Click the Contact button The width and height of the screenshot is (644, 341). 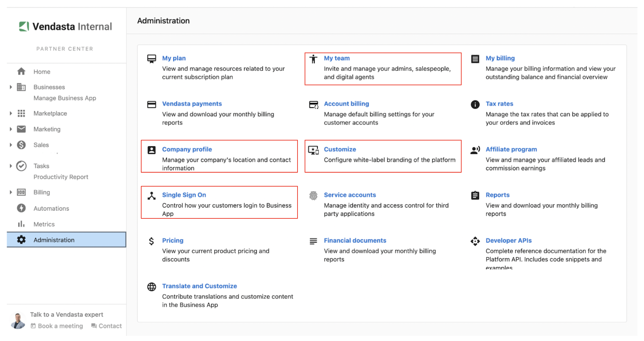click(x=106, y=326)
